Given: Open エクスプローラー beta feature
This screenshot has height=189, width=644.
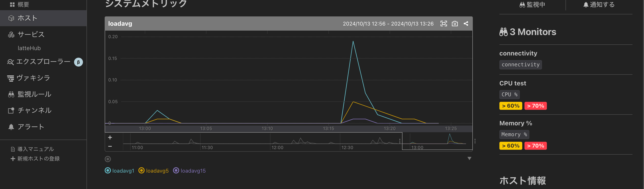Looking at the screenshot, I should pos(43,62).
